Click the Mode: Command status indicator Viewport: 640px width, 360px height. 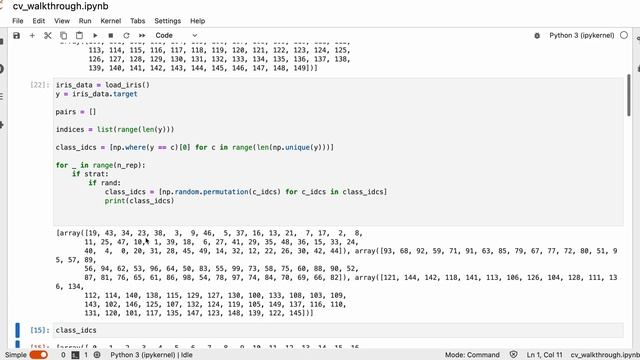[472, 355]
